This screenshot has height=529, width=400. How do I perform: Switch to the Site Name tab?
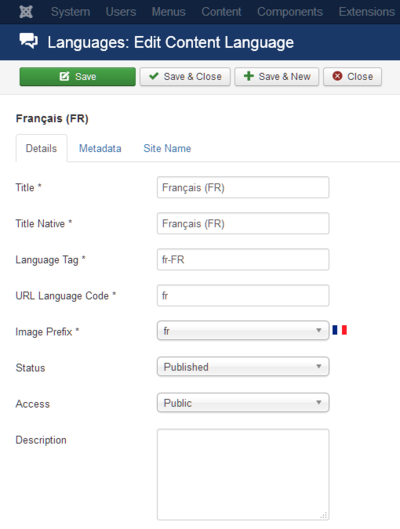(x=167, y=148)
